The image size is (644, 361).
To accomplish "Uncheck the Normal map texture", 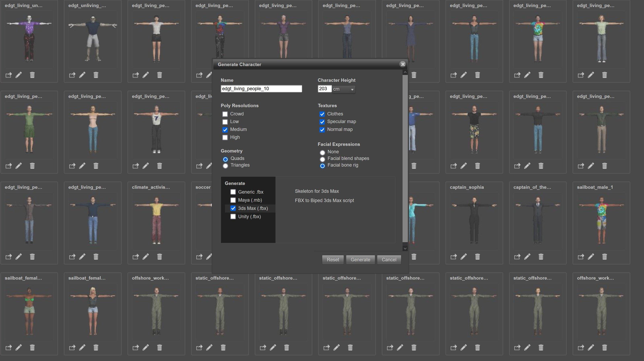I will (x=322, y=130).
